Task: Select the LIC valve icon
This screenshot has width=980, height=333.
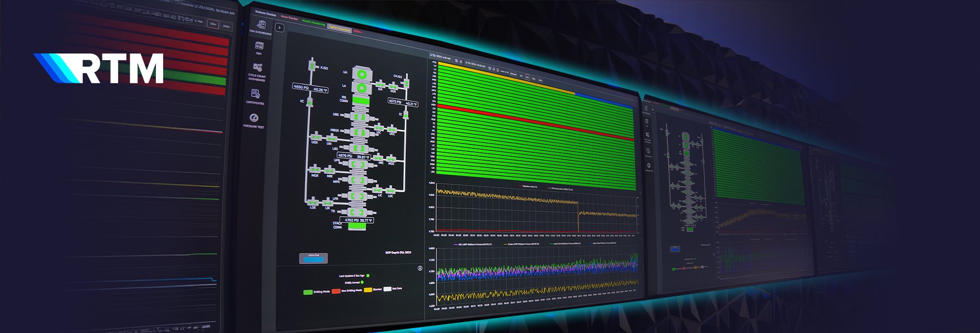Action: [x=377, y=190]
